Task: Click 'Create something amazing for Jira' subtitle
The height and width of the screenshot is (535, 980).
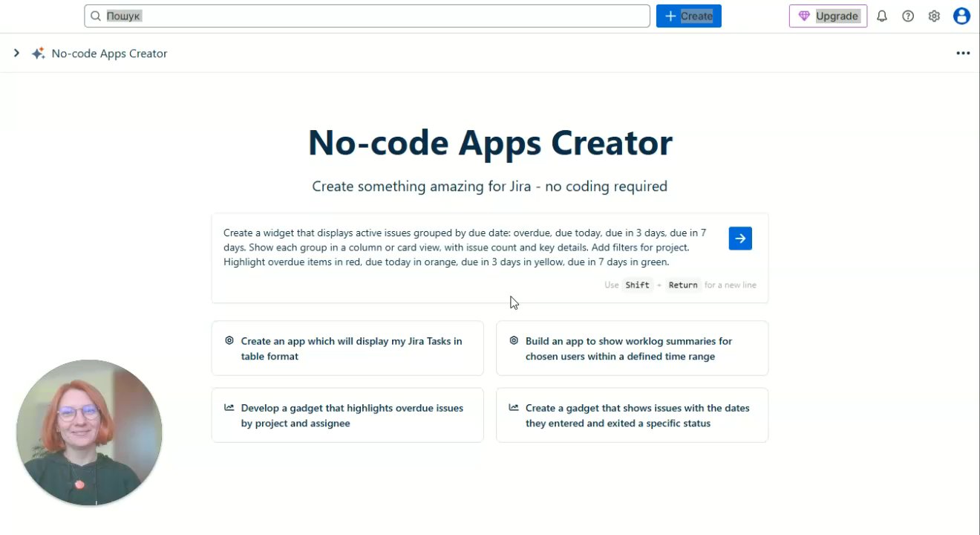Action: [x=489, y=187]
